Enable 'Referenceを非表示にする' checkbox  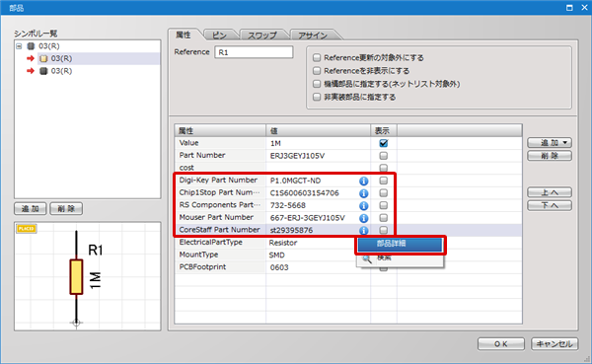coord(317,71)
